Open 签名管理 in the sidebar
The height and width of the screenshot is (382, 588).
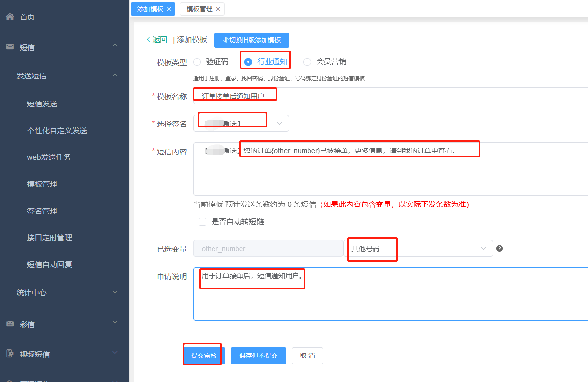tap(42, 211)
